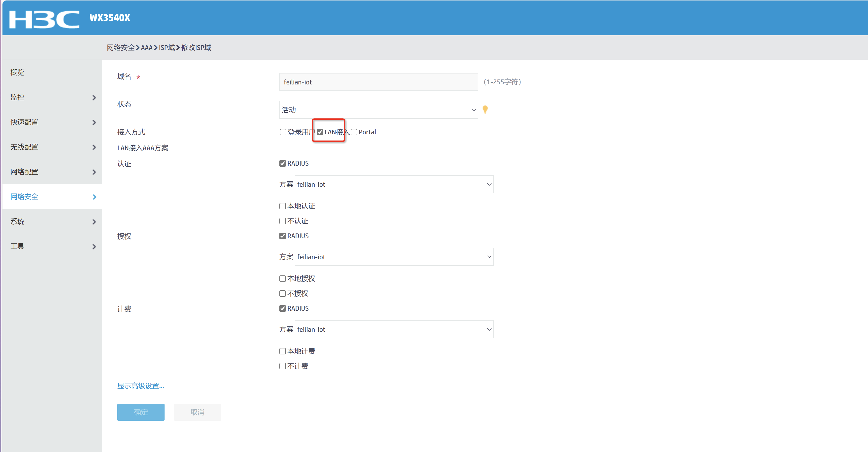The height and width of the screenshot is (452, 868).
Task: Expand the 快速配置 chevron arrow
Action: (x=94, y=122)
